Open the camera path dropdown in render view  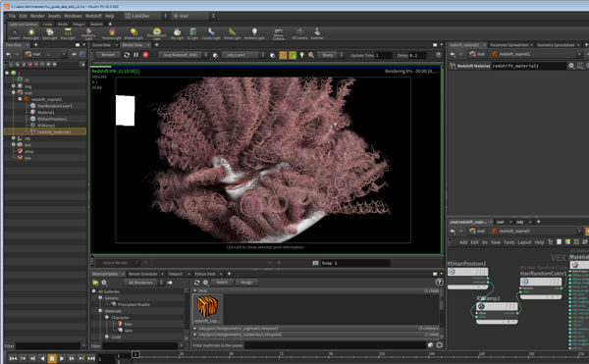(242, 55)
